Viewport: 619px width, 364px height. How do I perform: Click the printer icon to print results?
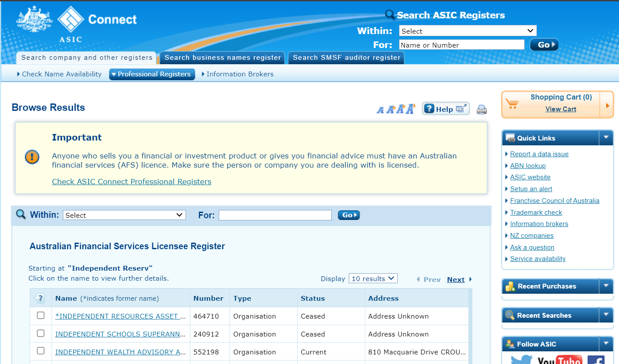pyautogui.click(x=481, y=110)
